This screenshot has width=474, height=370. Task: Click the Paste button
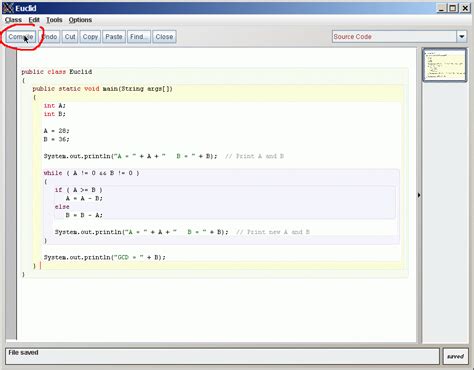click(x=114, y=37)
